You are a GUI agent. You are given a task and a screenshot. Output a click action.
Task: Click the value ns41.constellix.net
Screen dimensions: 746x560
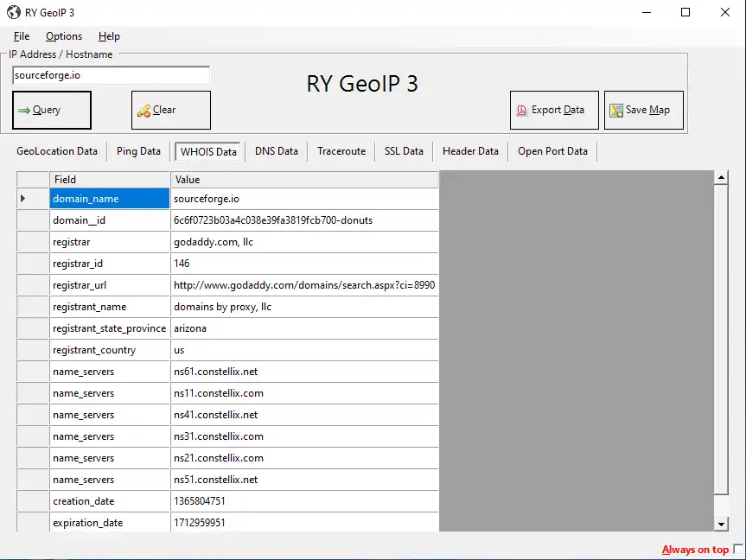coord(304,415)
